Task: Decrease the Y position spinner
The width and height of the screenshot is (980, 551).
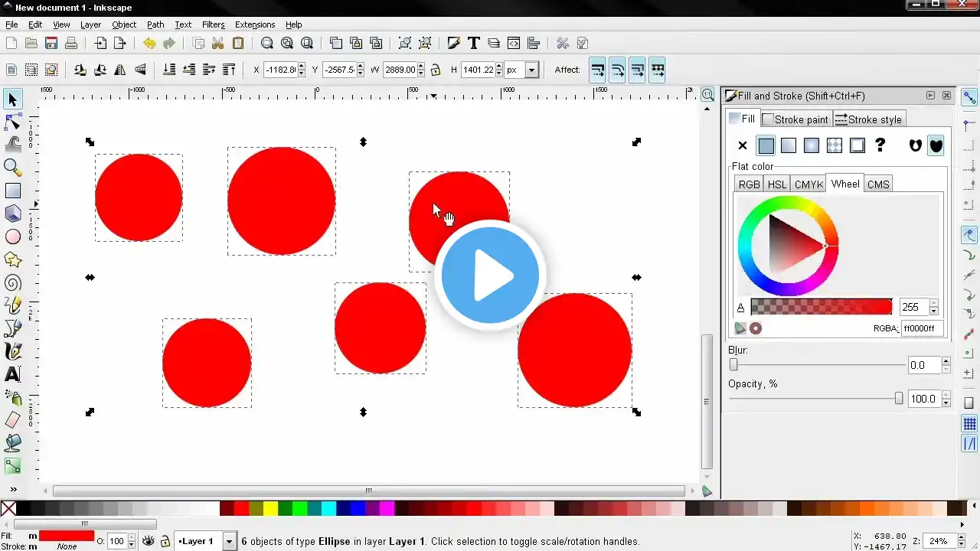Action: (361, 73)
